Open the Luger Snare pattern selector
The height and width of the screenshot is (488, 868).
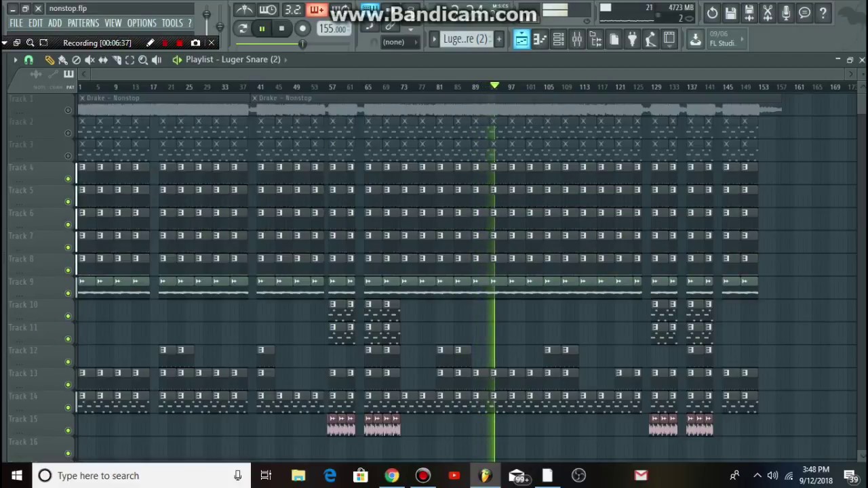click(x=465, y=39)
